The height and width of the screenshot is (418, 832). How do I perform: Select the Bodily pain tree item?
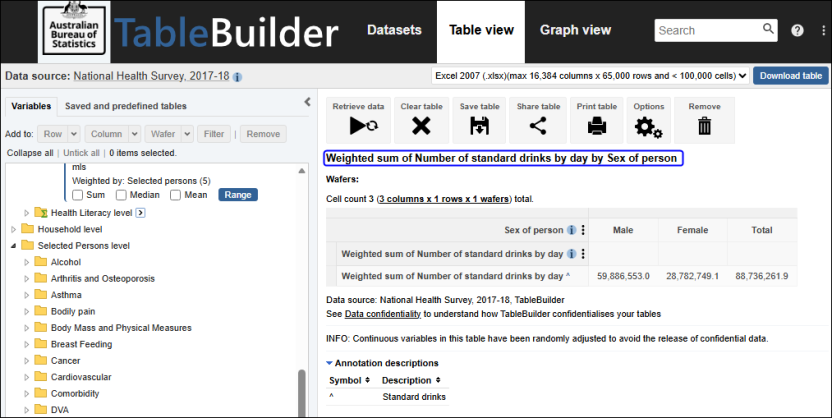pyautogui.click(x=73, y=311)
